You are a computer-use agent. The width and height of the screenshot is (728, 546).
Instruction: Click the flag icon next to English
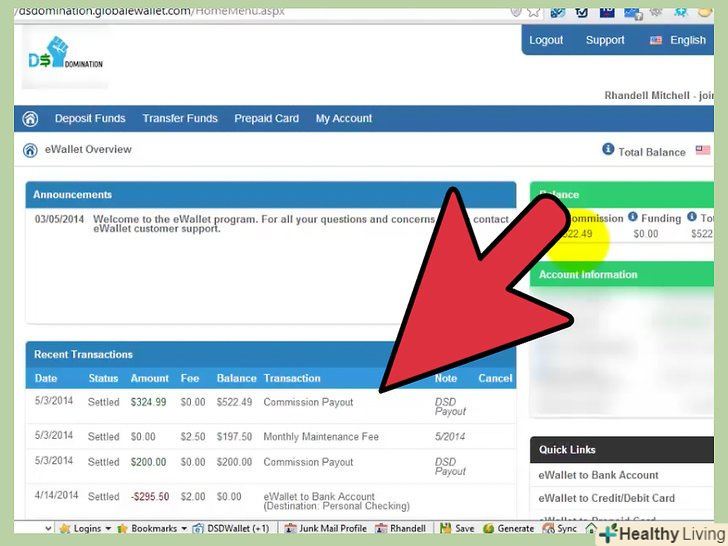click(656, 40)
